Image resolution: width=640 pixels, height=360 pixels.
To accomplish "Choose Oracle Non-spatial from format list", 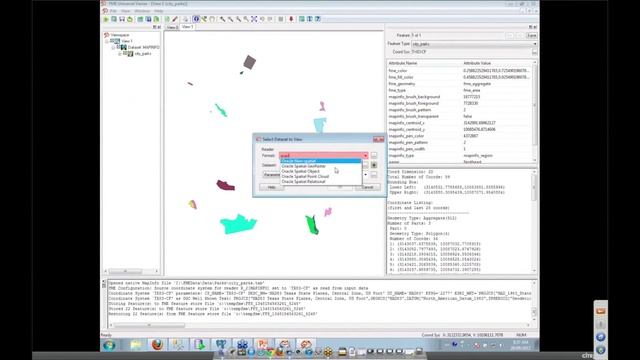I will pyautogui.click(x=320, y=161).
